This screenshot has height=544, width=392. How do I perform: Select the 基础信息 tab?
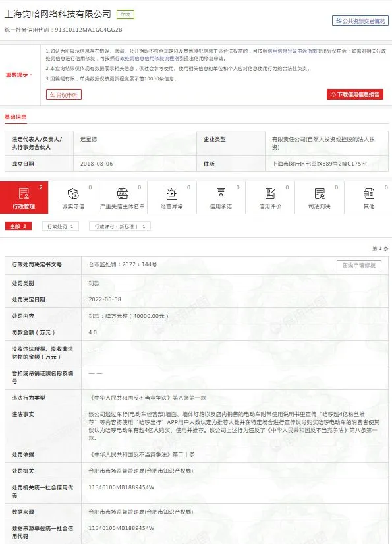pyautogui.click(x=15, y=117)
